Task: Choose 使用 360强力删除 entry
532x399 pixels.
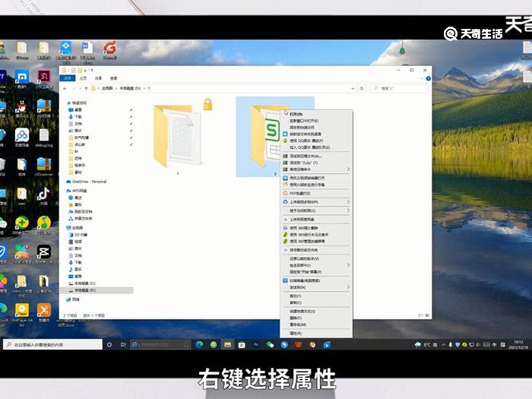Action: 316,228
